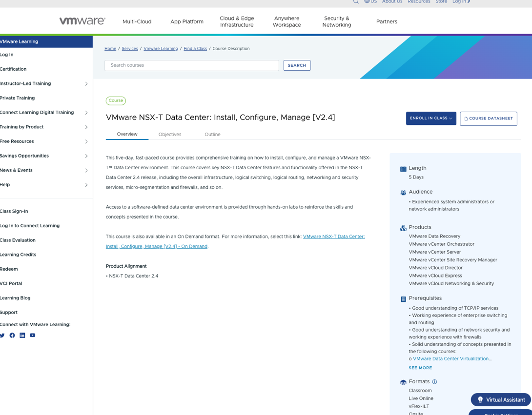Click the Find a Class breadcrumb
The height and width of the screenshot is (415, 532).
195,49
